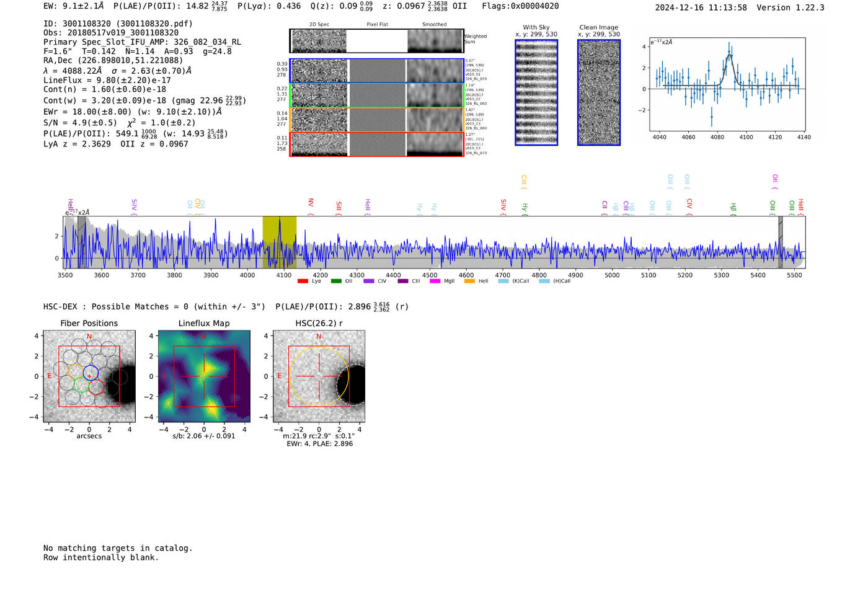Select the red-bordered 2D fiber spectrum row

pos(377,144)
